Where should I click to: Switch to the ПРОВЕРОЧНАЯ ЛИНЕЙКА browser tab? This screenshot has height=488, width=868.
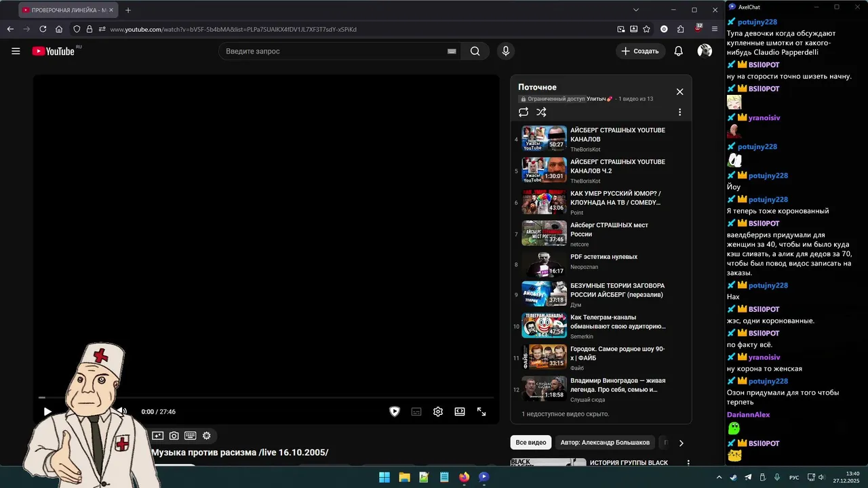point(68,10)
